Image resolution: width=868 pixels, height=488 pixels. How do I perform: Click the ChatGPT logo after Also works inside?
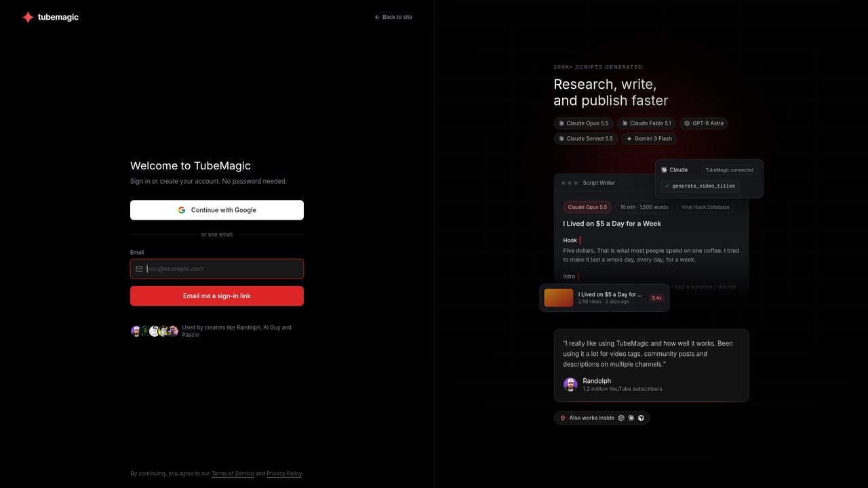(621, 418)
